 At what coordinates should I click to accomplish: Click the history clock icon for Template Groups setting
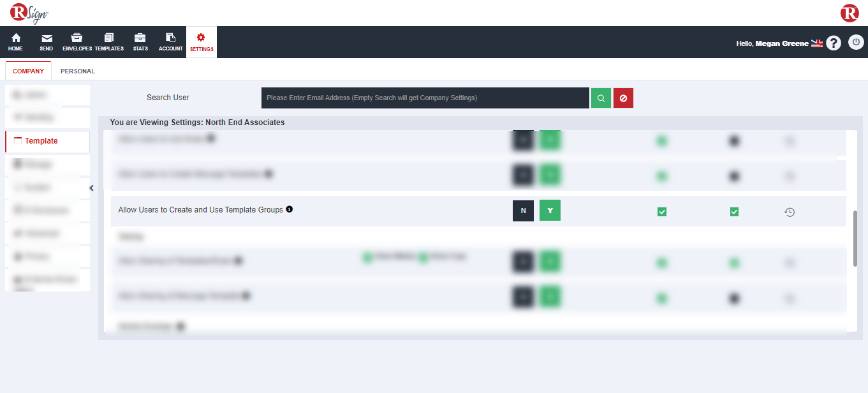790,211
